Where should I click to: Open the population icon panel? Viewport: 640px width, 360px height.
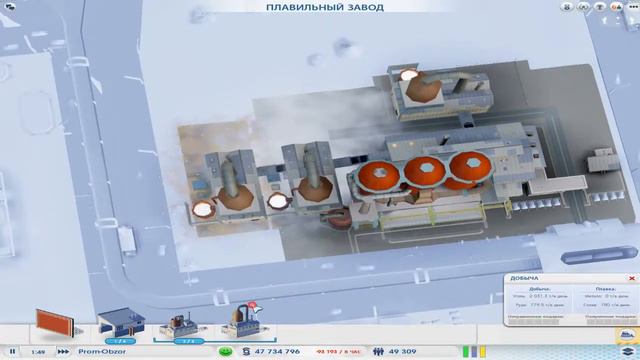click(378, 351)
